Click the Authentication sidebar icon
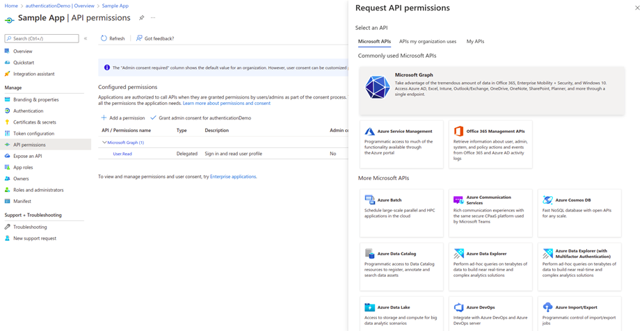This screenshot has width=644, height=331. pyautogui.click(x=7, y=111)
